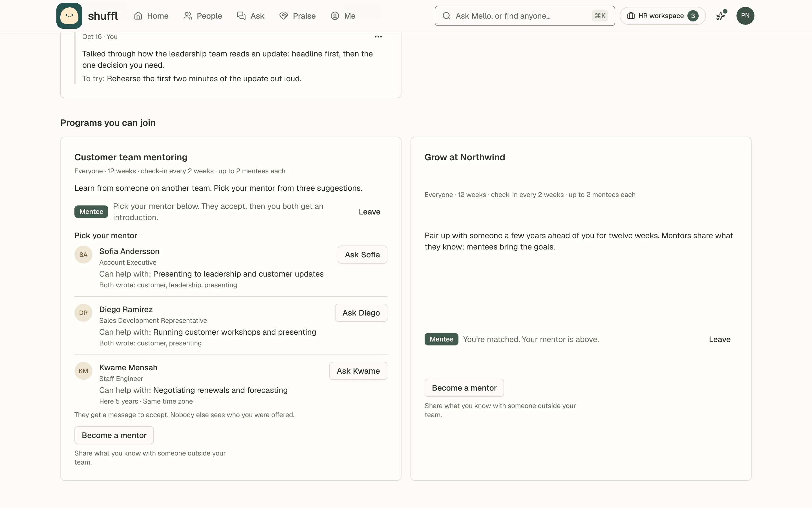Click Diego Ramírez's DR avatar
The width and height of the screenshot is (812, 508).
[83, 313]
